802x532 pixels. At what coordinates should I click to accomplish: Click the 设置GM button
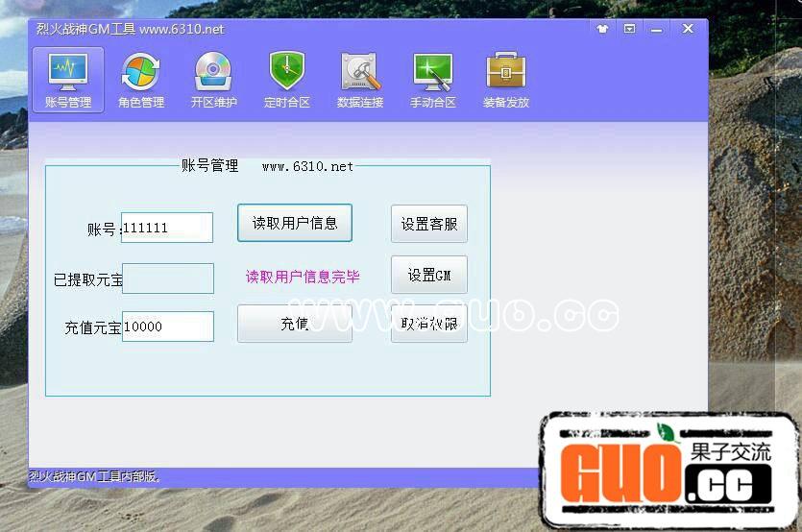pyautogui.click(x=429, y=275)
